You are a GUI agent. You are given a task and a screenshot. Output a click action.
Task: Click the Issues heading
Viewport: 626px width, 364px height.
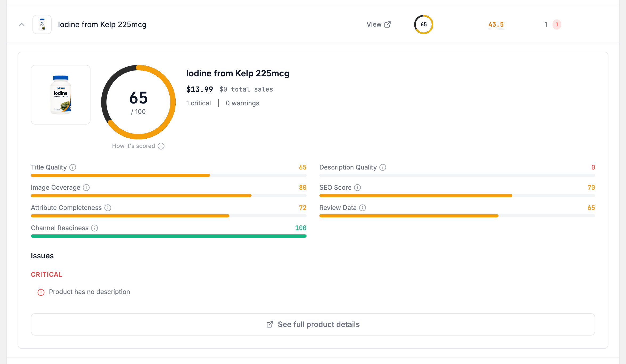[42, 256]
